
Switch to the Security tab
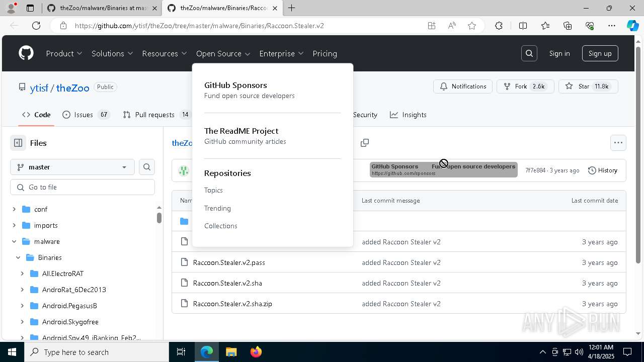click(x=365, y=115)
